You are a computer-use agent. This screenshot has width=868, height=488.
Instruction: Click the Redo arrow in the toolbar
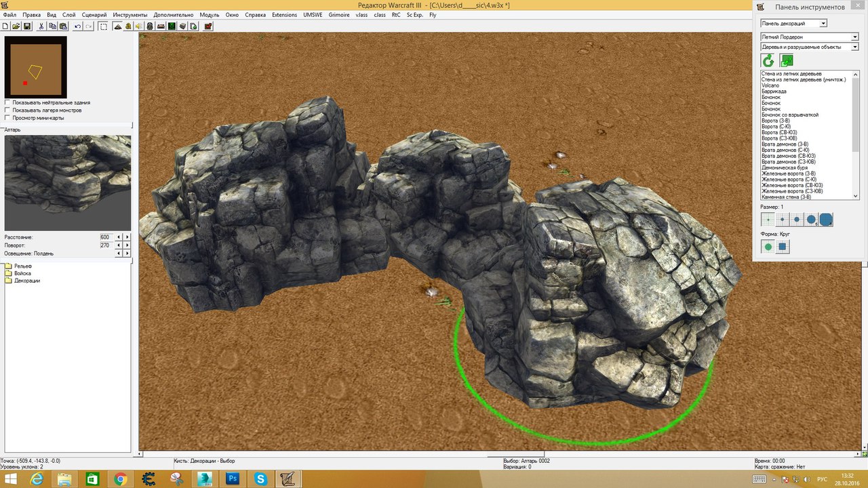[x=88, y=26]
